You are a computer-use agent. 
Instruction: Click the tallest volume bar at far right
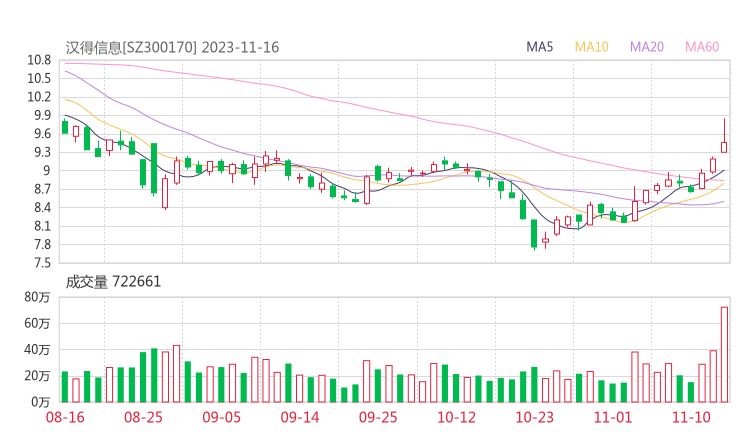[x=724, y=355]
